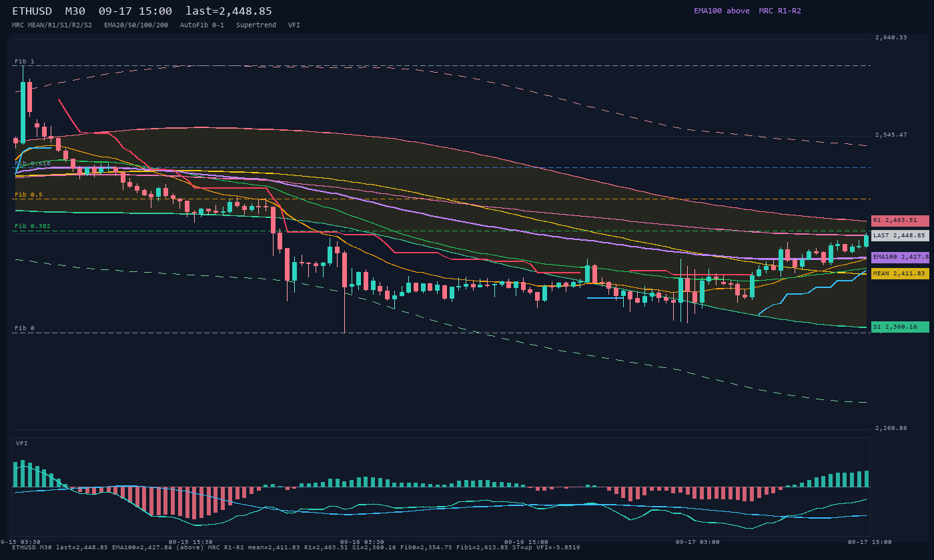The width and height of the screenshot is (934, 560).
Task: Click the 09-17 03:00 time axis label
Action: coord(698,542)
